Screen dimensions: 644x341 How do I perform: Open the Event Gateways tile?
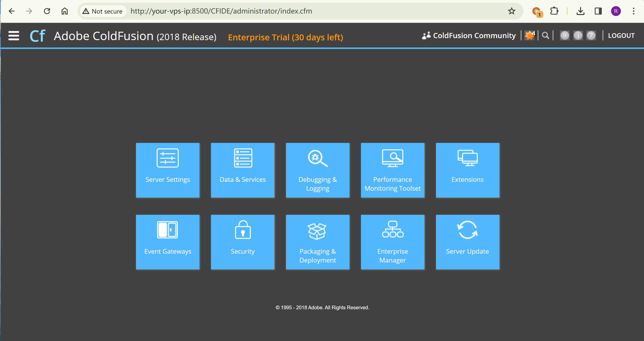[x=167, y=242]
